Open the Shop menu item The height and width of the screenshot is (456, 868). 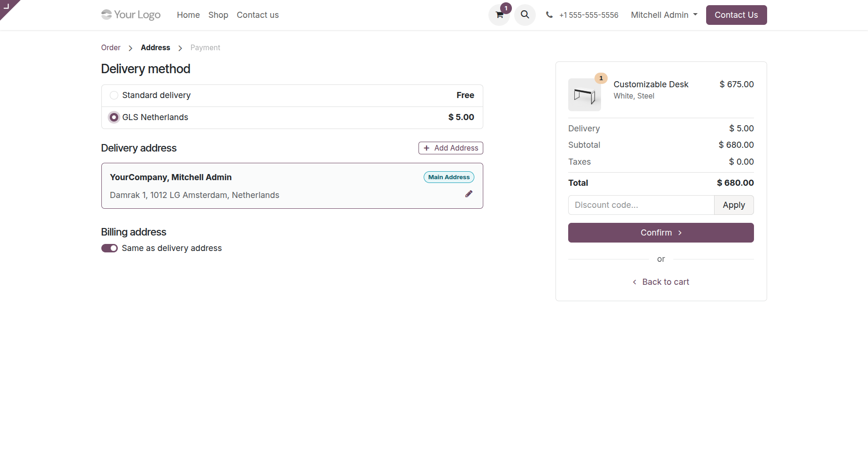[218, 15]
